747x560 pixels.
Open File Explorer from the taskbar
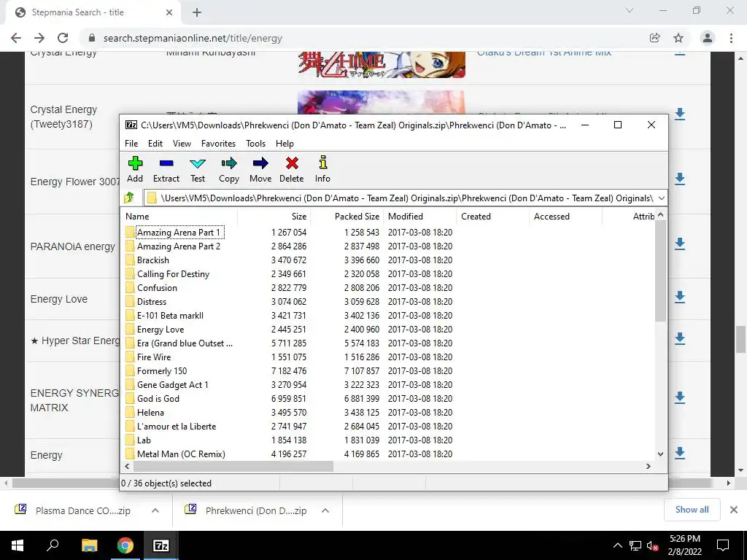click(89, 545)
